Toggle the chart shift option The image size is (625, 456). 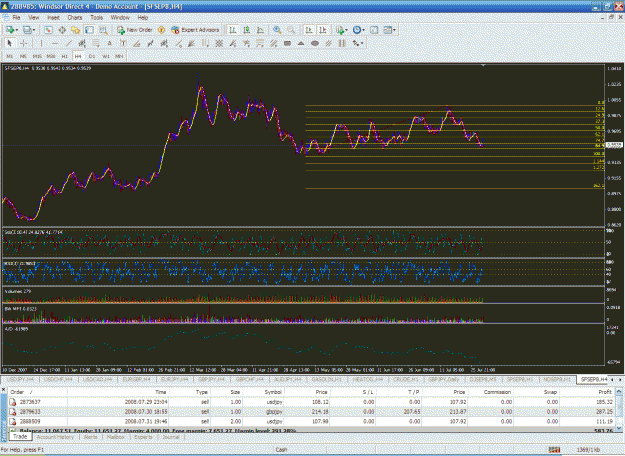pyautogui.click(x=323, y=30)
